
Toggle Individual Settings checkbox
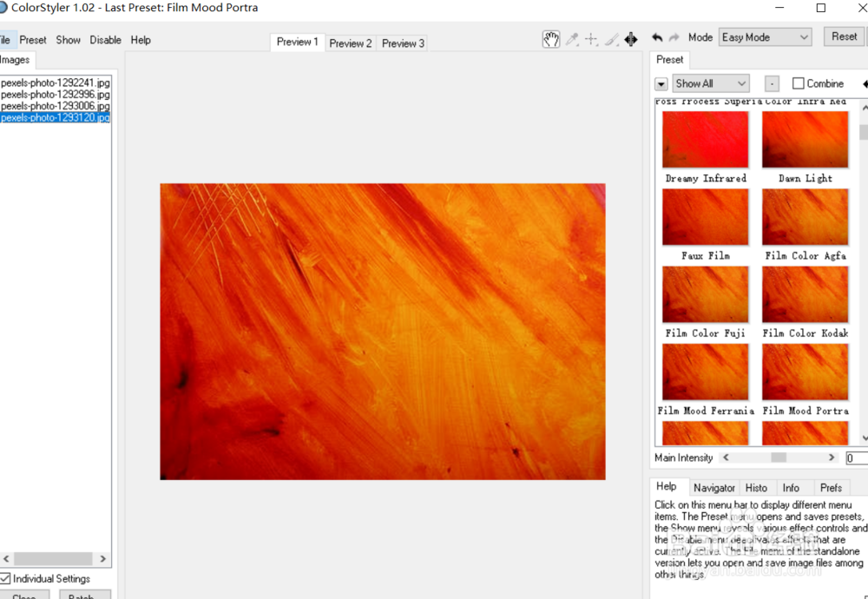click(5, 578)
